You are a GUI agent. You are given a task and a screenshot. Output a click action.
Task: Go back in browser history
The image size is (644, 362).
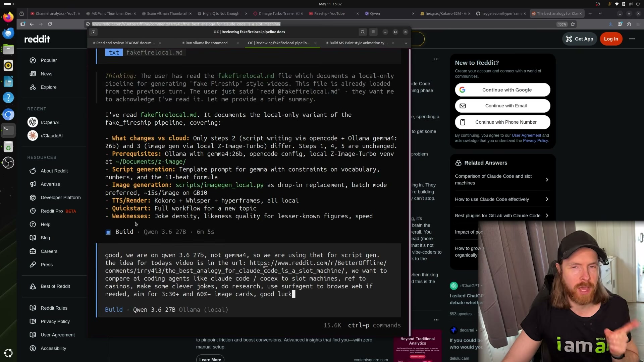(x=32, y=24)
